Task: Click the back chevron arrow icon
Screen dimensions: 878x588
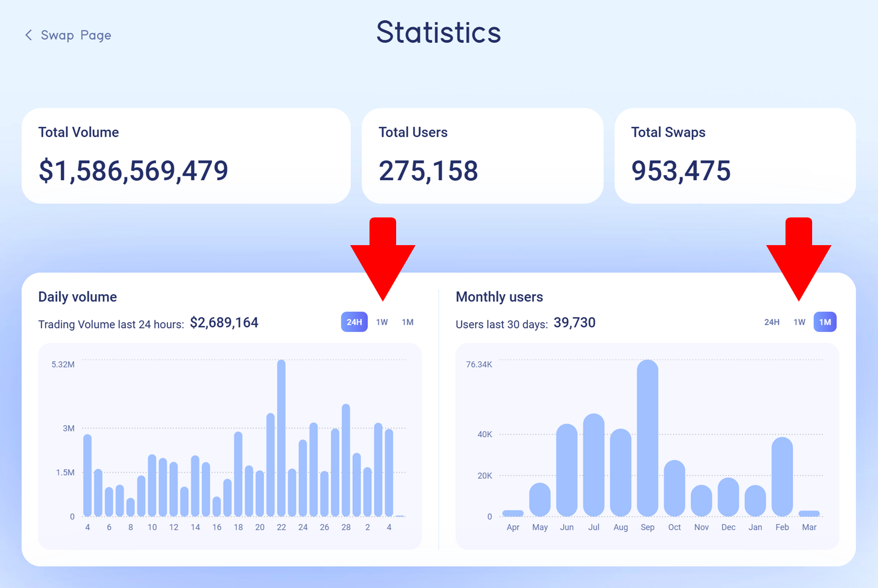Action: click(29, 35)
